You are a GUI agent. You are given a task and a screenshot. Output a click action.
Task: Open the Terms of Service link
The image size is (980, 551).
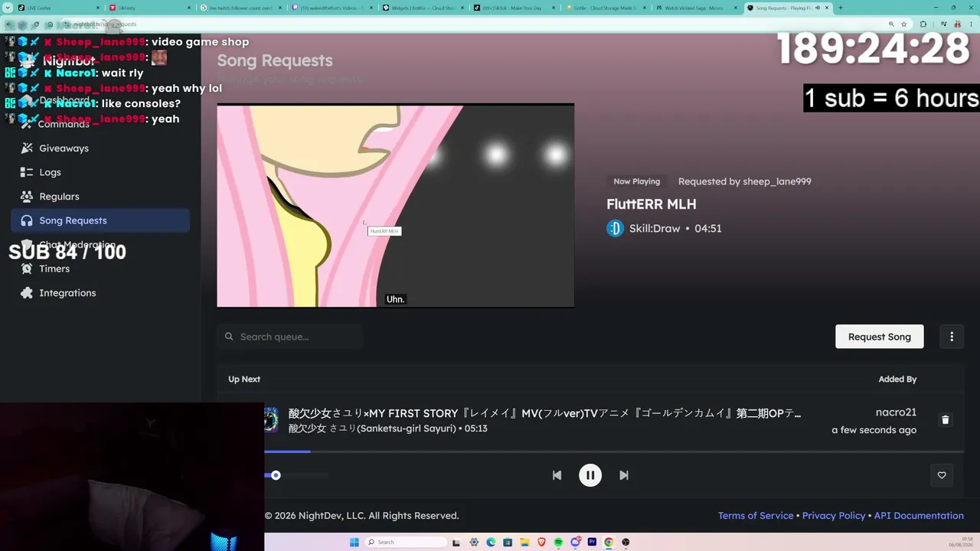point(756,516)
